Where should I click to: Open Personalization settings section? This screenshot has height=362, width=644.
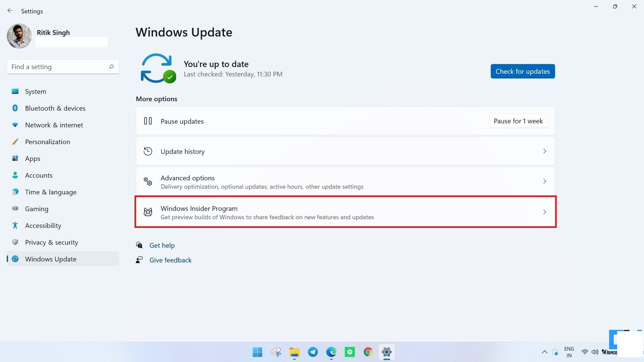47,141
